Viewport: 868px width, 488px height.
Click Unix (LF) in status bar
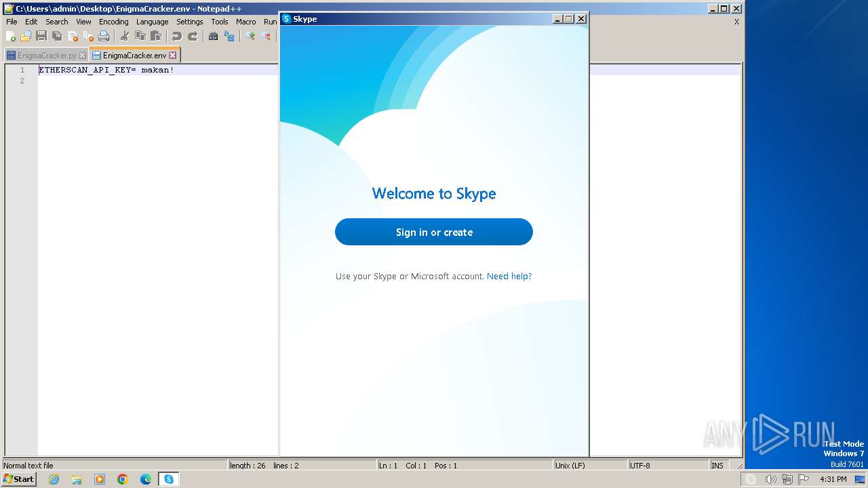[x=589, y=466]
